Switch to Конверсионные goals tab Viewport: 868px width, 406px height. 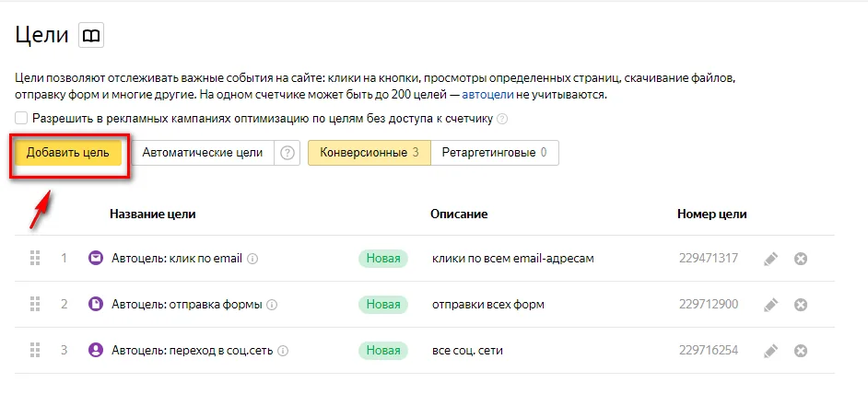[x=369, y=153]
